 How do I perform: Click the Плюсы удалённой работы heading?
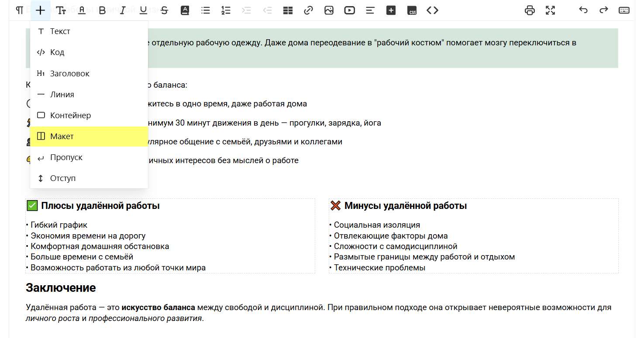tap(93, 206)
